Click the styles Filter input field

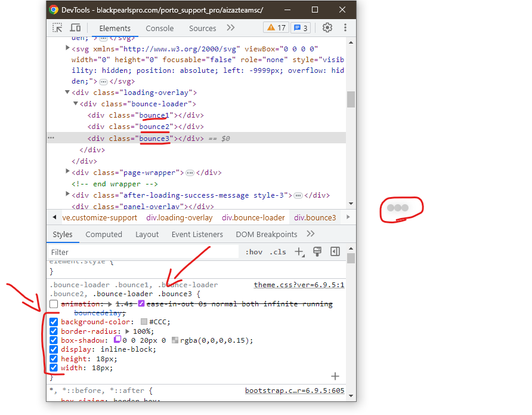click(x=144, y=252)
